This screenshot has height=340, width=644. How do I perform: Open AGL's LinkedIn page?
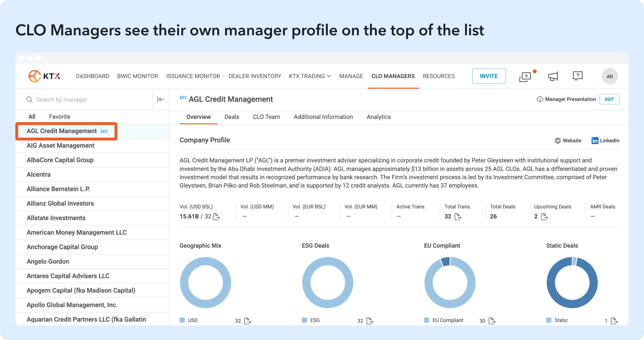click(605, 141)
